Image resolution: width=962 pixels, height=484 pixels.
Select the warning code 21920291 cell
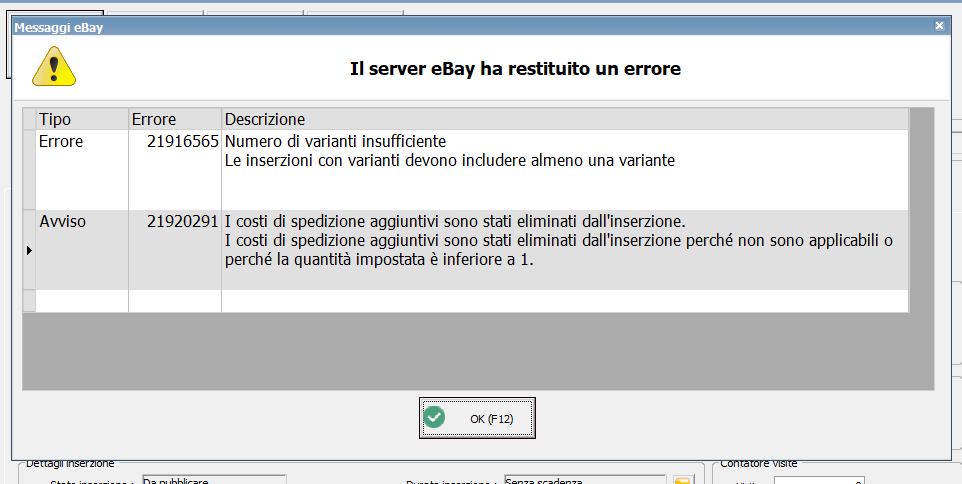[175, 250]
